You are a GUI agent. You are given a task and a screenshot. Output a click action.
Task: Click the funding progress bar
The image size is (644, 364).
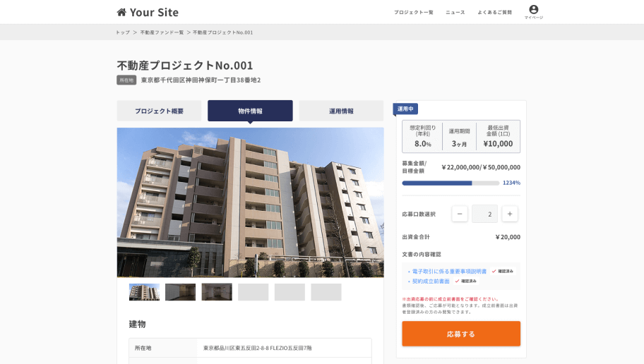click(451, 183)
